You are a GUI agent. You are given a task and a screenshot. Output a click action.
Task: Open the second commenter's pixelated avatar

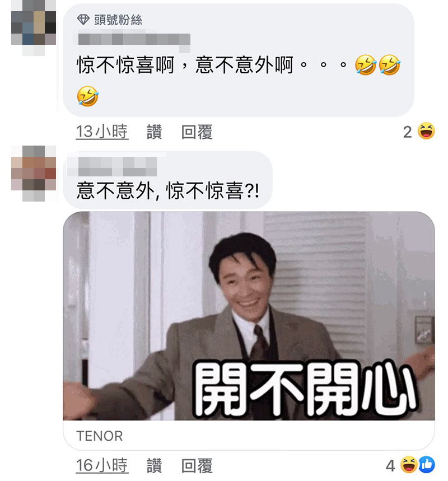pyautogui.click(x=34, y=174)
